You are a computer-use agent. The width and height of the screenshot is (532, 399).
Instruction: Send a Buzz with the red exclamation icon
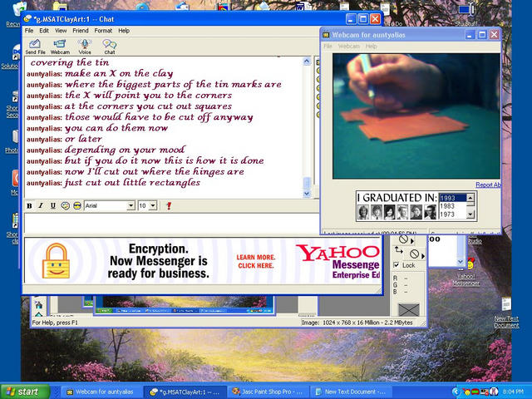[x=169, y=205]
